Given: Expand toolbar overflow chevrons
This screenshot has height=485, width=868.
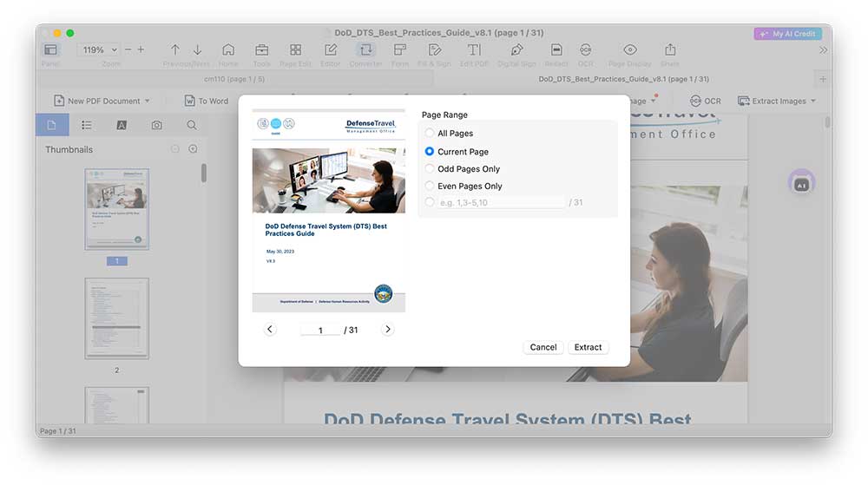Looking at the screenshot, I should 823,50.
